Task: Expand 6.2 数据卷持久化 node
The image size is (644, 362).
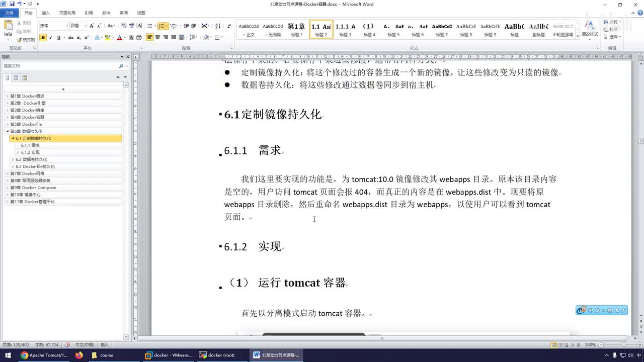Action: click(x=13, y=159)
